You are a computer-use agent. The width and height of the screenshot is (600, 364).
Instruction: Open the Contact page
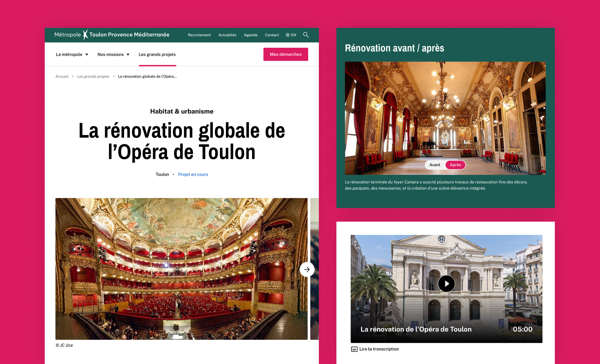272,35
